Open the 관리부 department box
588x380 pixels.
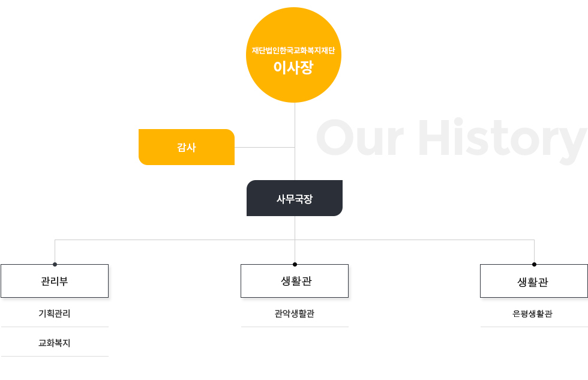[55, 281]
